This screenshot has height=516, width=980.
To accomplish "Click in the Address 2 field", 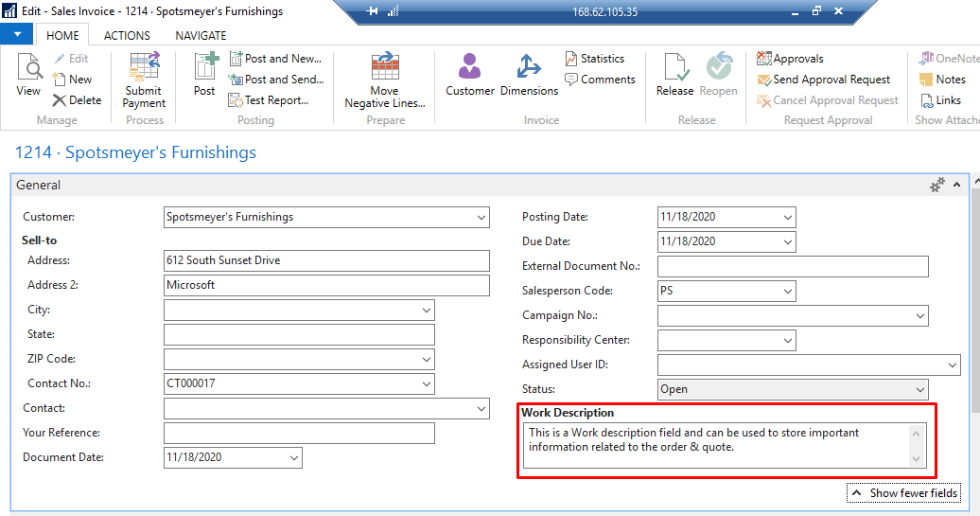I will tap(326, 285).
